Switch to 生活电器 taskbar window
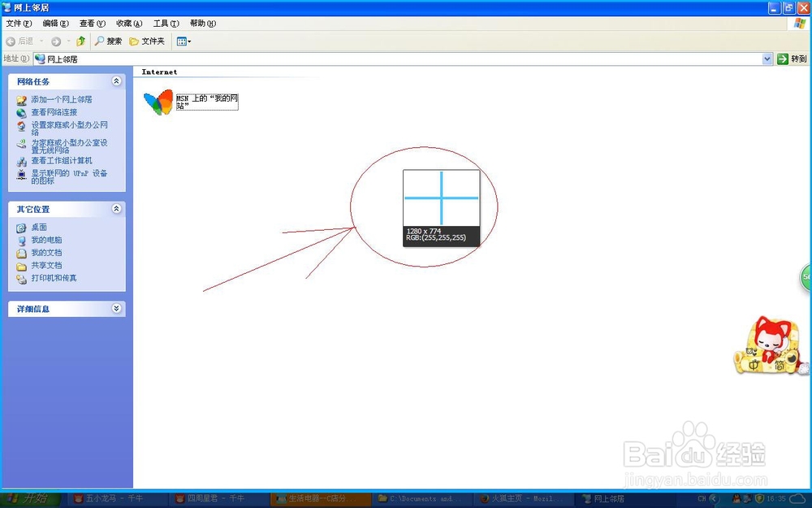The height and width of the screenshot is (508, 812). [319, 499]
